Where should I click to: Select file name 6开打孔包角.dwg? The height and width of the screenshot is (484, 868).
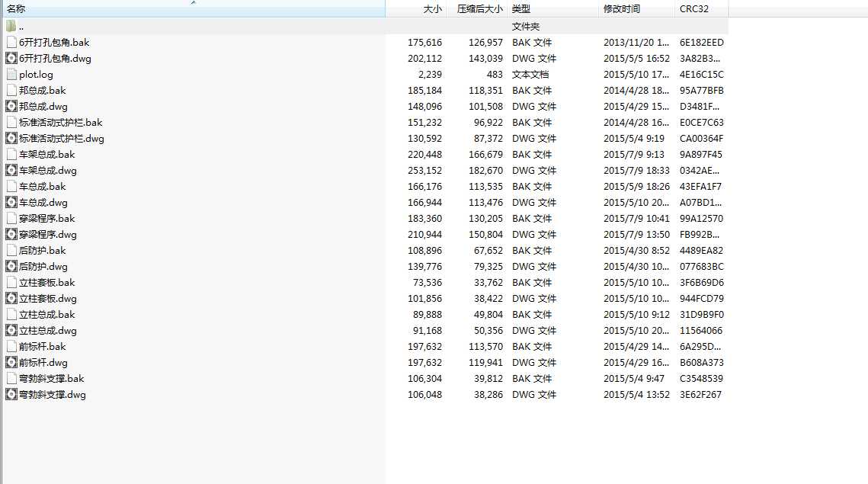click(x=56, y=59)
